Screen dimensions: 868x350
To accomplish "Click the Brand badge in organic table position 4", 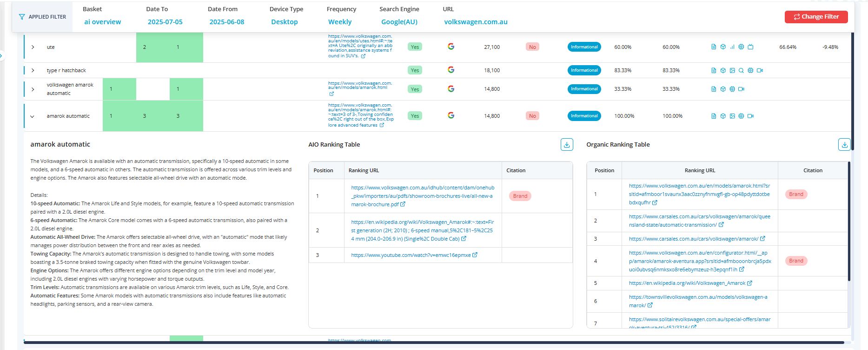I will tap(796, 261).
